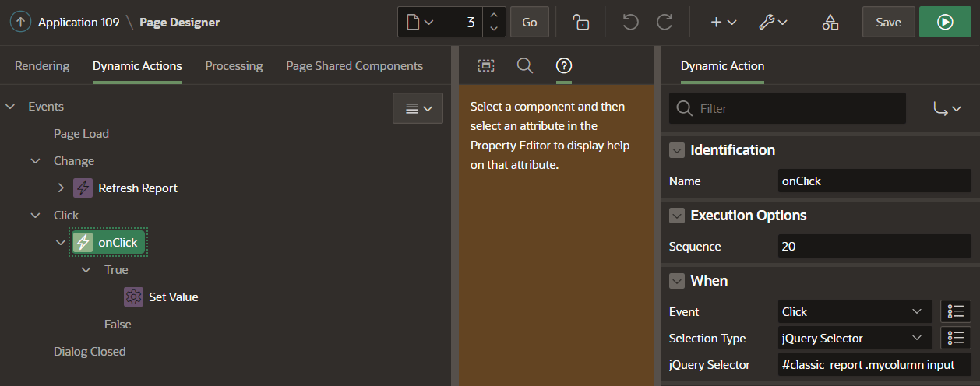The image size is (980, 386).
Task: Click the Undo arrow icon
Action: coord(630,23)
